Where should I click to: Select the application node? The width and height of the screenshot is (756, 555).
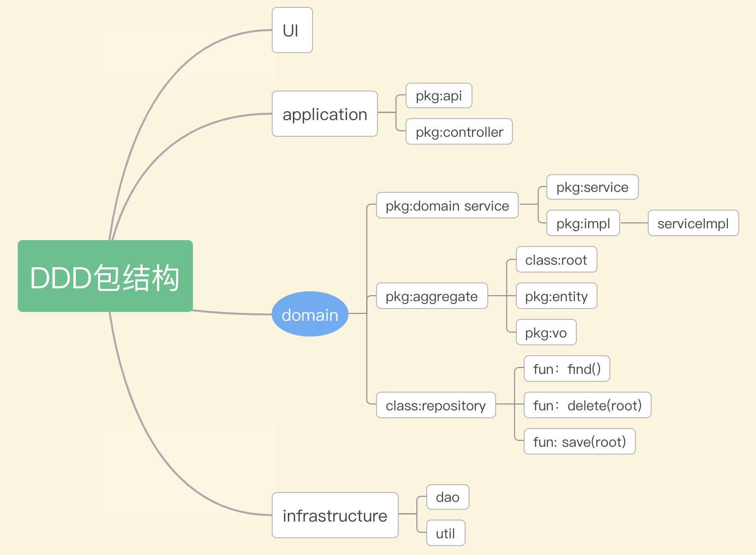click(325, 114)
